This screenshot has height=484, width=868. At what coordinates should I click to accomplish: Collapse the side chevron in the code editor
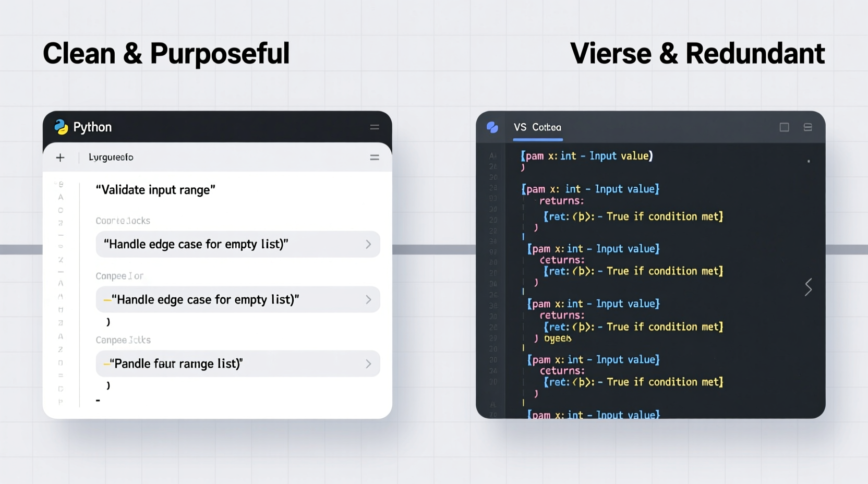(809, 287)
